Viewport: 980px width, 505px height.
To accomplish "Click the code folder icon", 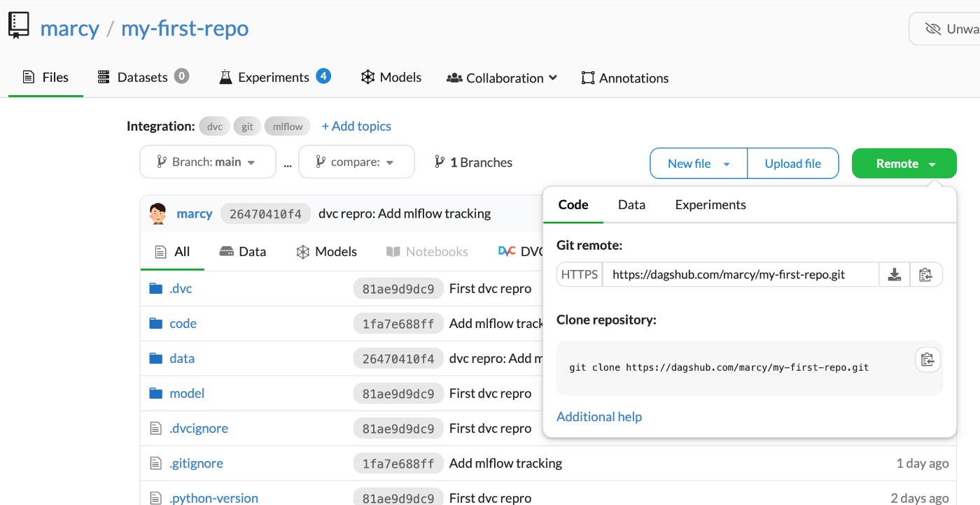I will [x=156, y=323].
